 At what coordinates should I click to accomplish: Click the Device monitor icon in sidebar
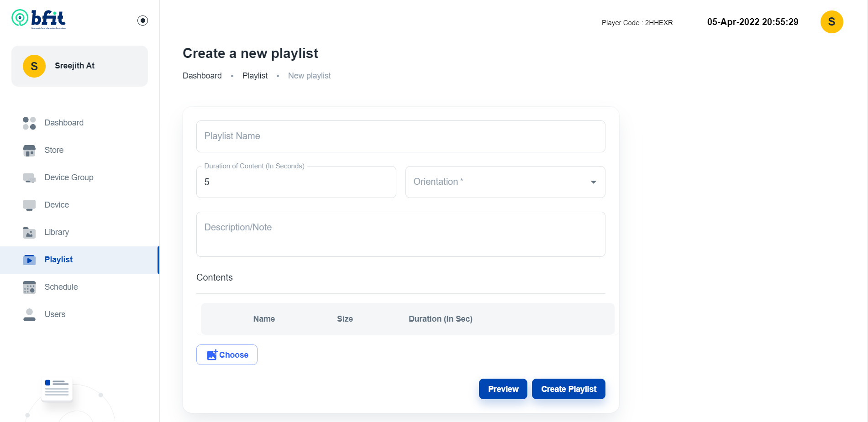coord(29,205)
